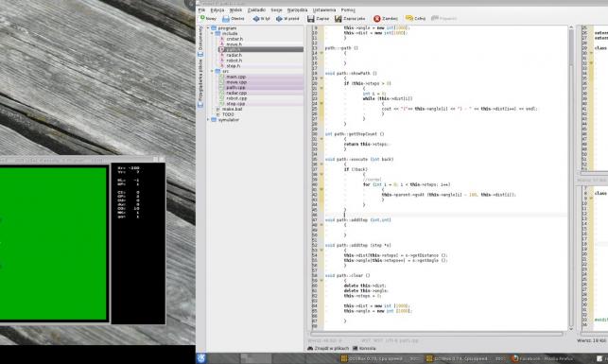The height and width of the screenshot is (364, 608).
Task: Switch to the Mozilla Firefox taskbar entry
Action: (x=543, y=358)
